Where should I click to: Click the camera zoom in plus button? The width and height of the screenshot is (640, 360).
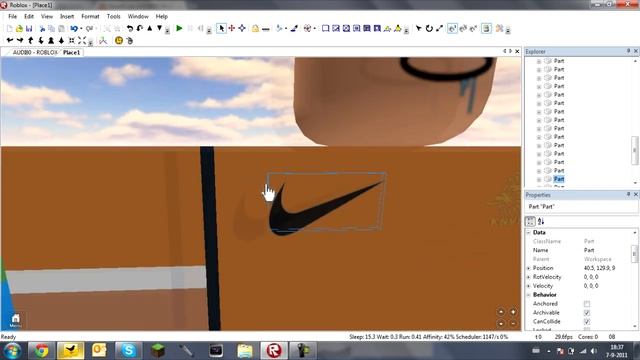tap(513, 312)
